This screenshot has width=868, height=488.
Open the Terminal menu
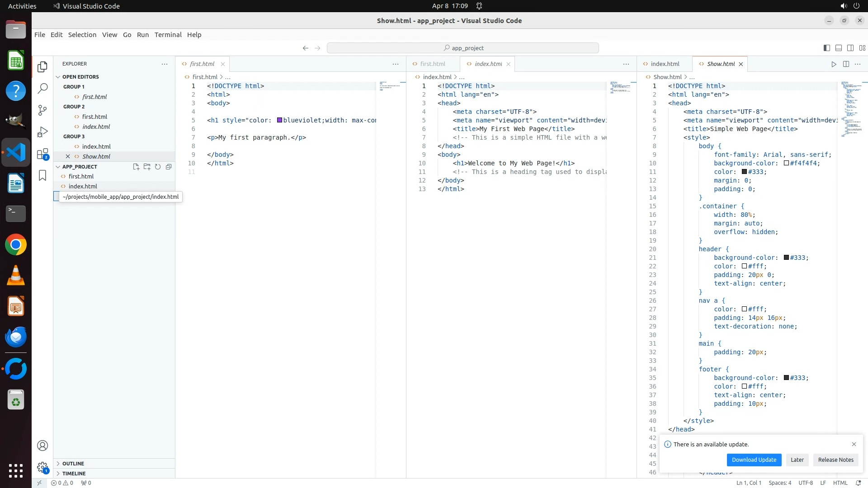tap(168, 35)
